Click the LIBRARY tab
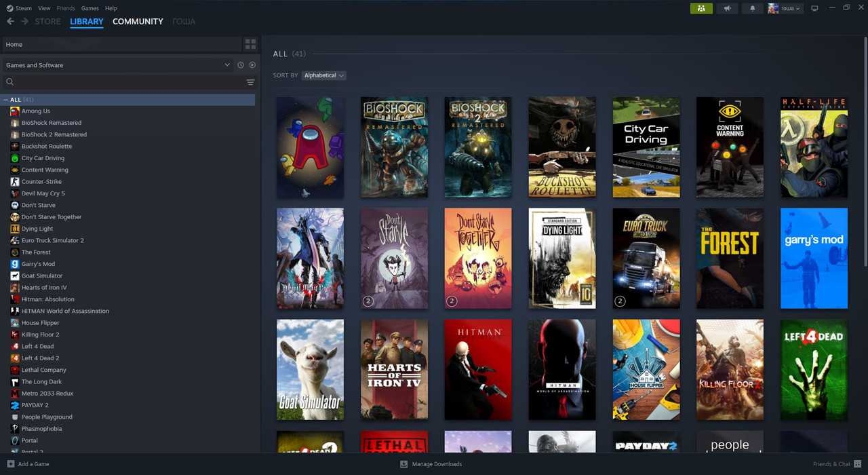This screenshot has width=868, height=475. (87, 22)
